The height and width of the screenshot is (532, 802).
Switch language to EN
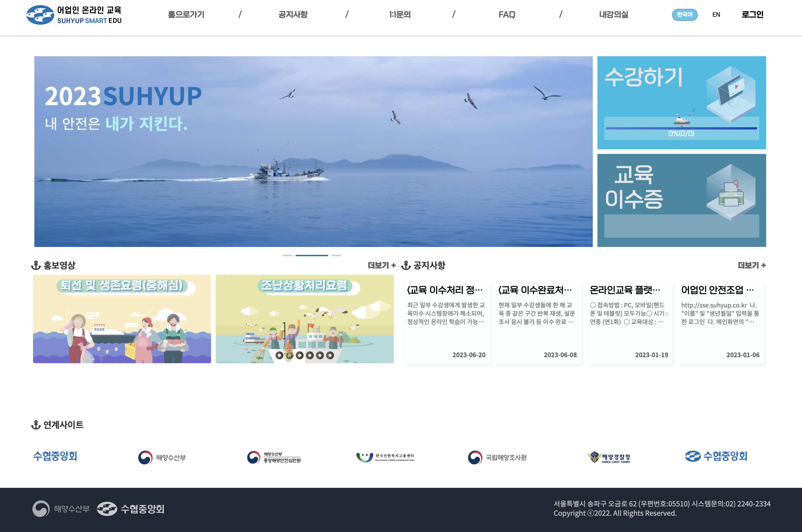(x=716, y=15)
